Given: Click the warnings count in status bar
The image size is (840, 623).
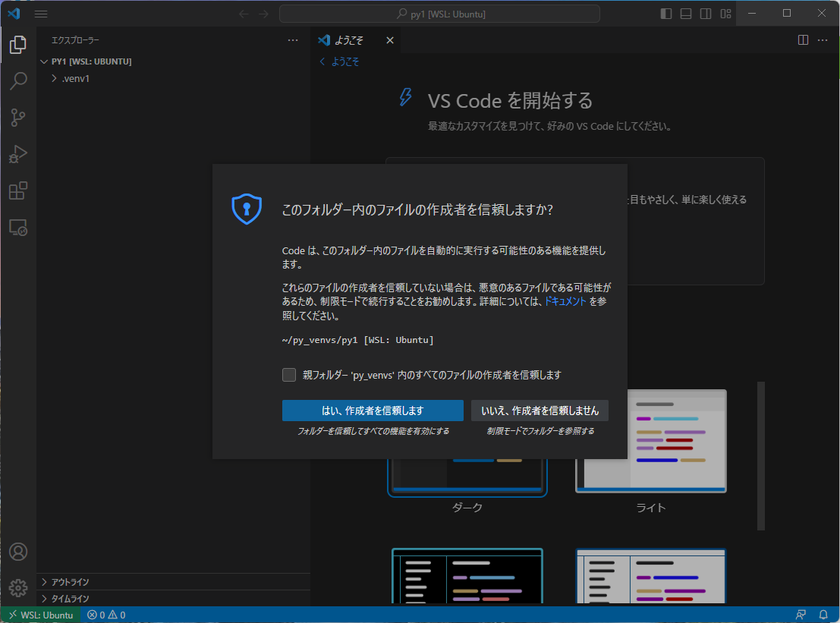Looking at the screenshot, I should tap(117, 615).
